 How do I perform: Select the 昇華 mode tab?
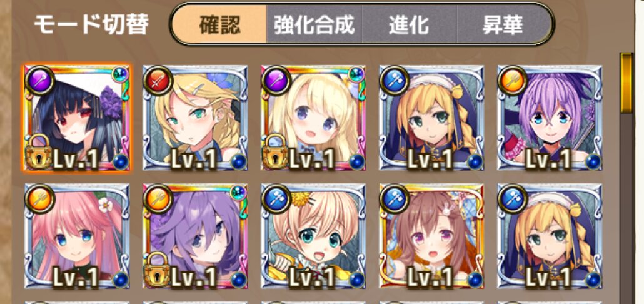(x=503, y=26)
